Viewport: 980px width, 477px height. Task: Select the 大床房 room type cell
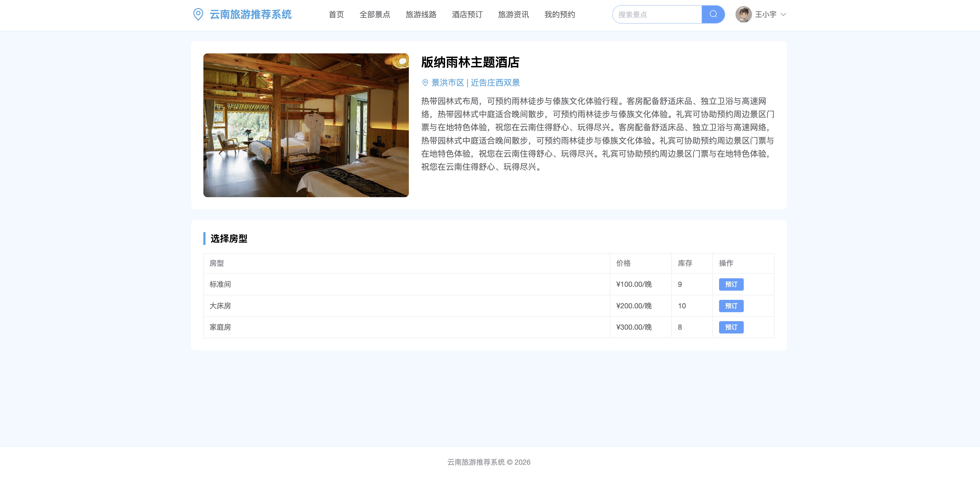coord(407,306)
